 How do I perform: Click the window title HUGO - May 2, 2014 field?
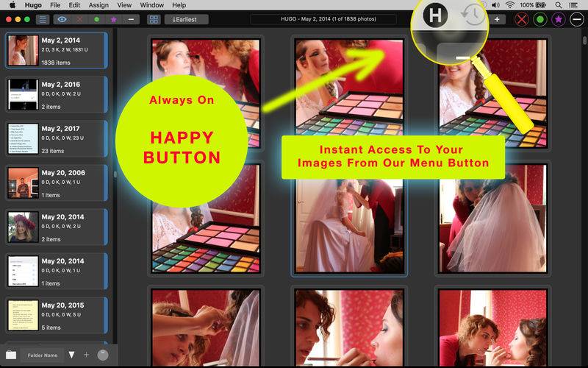[x=323, y=19]
